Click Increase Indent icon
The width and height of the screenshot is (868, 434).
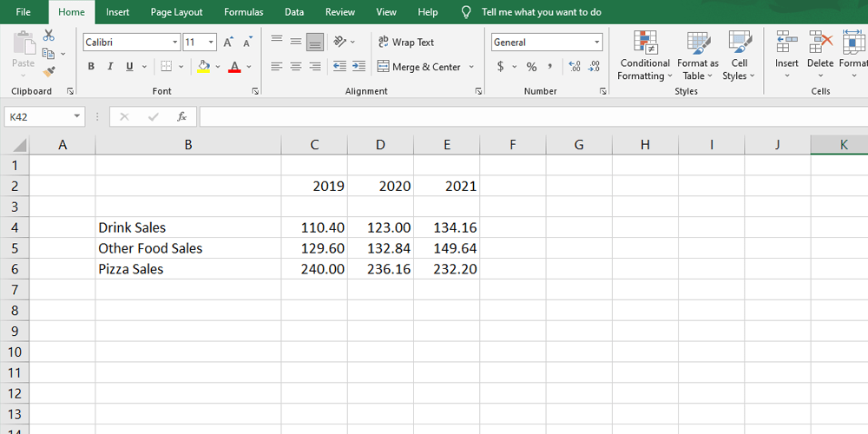point(358,67)
